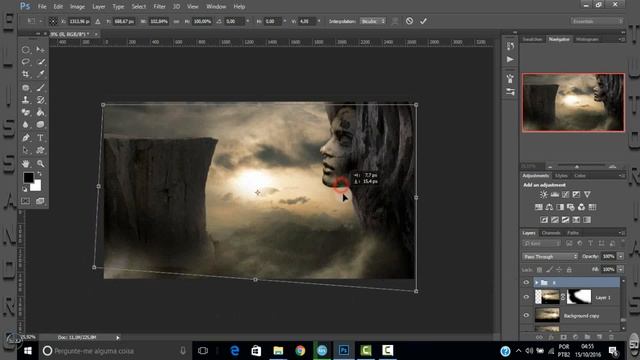
Task: Select the Horizontal Type tool
Action: 40,138
